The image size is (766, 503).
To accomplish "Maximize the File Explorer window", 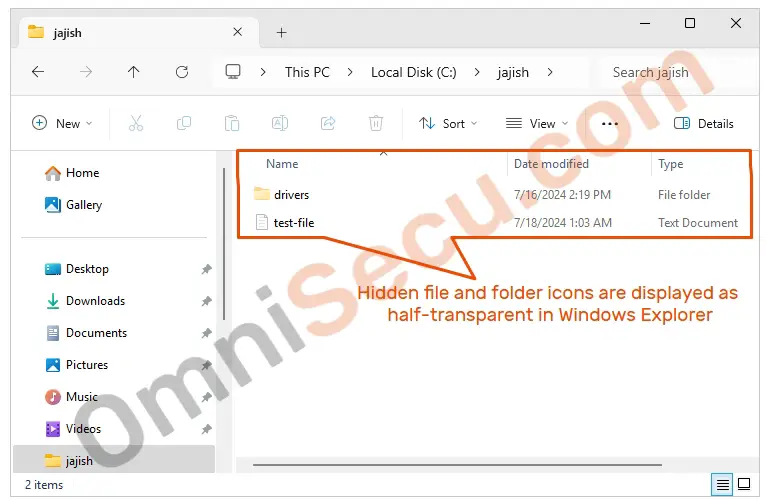I will (x=690, y=23).
